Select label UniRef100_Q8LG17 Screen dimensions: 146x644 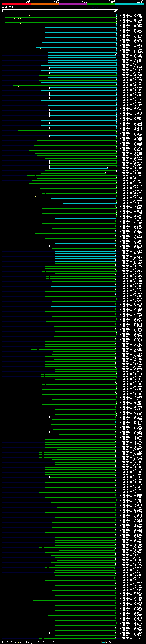click(131, 42)
